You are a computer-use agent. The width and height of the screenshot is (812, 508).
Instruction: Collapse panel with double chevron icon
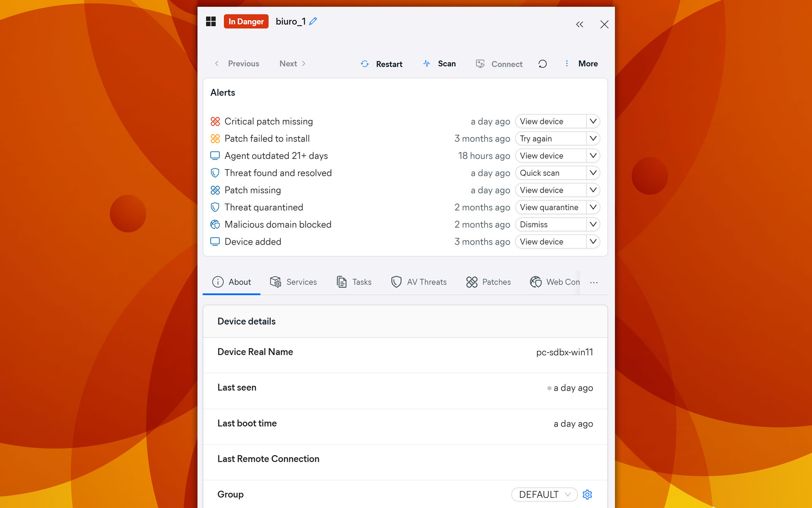tap(579, 25)
